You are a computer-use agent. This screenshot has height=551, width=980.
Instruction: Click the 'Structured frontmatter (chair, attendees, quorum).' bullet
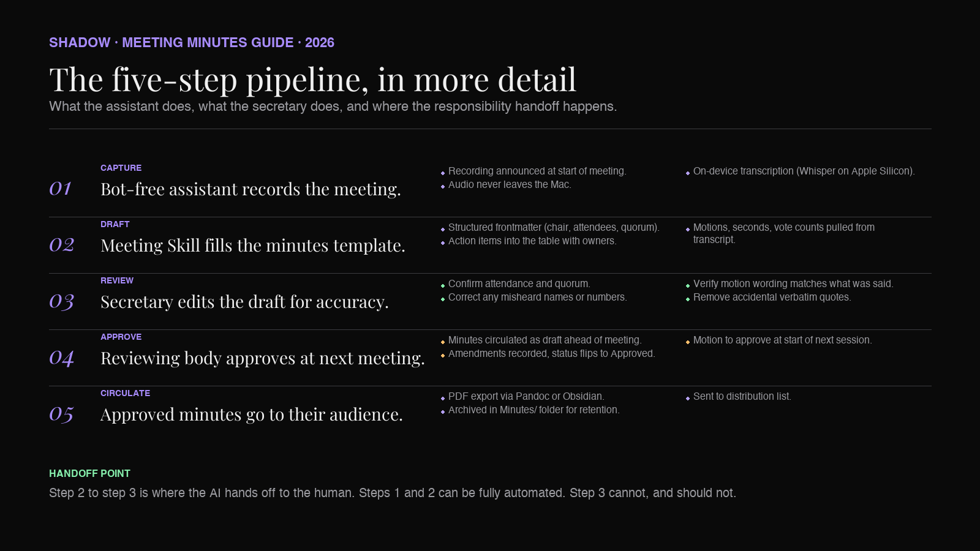pos(554,228)
